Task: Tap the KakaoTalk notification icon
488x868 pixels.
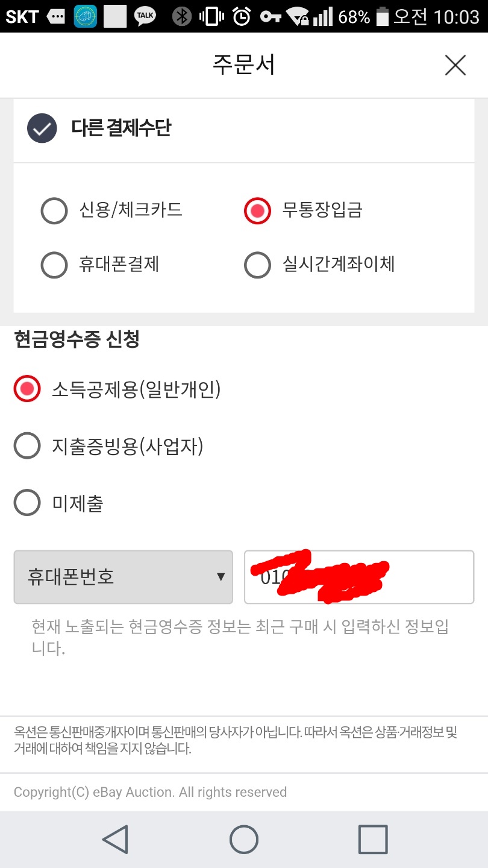Action: click(145, 16)
